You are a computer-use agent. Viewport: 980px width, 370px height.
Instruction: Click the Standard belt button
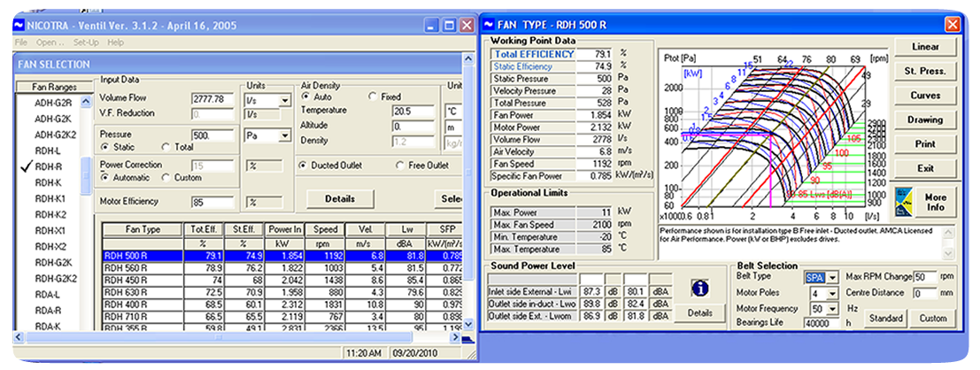pyautogui.click(x=886, y=318)
